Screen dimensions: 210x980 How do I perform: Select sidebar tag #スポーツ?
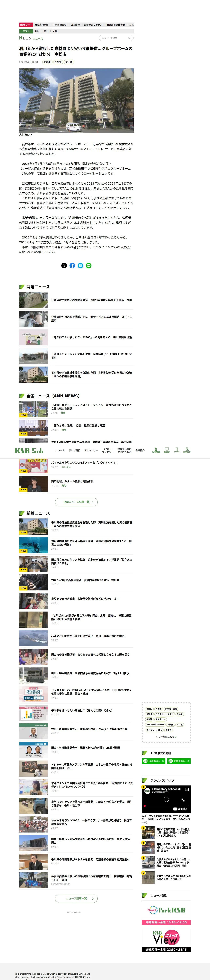(160, 719)
